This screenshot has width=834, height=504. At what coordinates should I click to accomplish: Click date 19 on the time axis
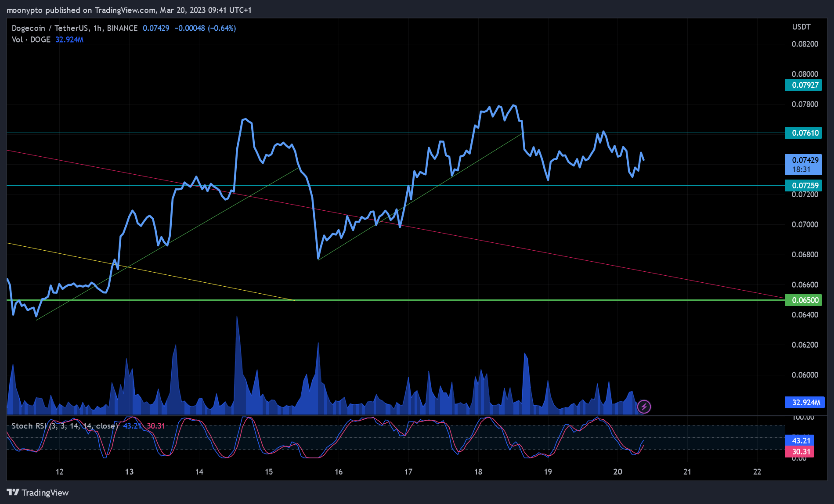tap(548, 472)
